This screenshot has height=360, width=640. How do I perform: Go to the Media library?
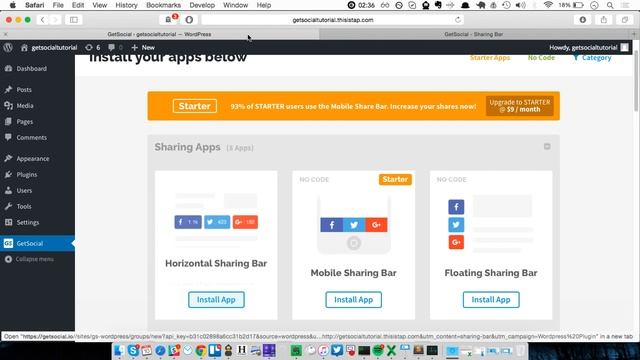[25, 105]
